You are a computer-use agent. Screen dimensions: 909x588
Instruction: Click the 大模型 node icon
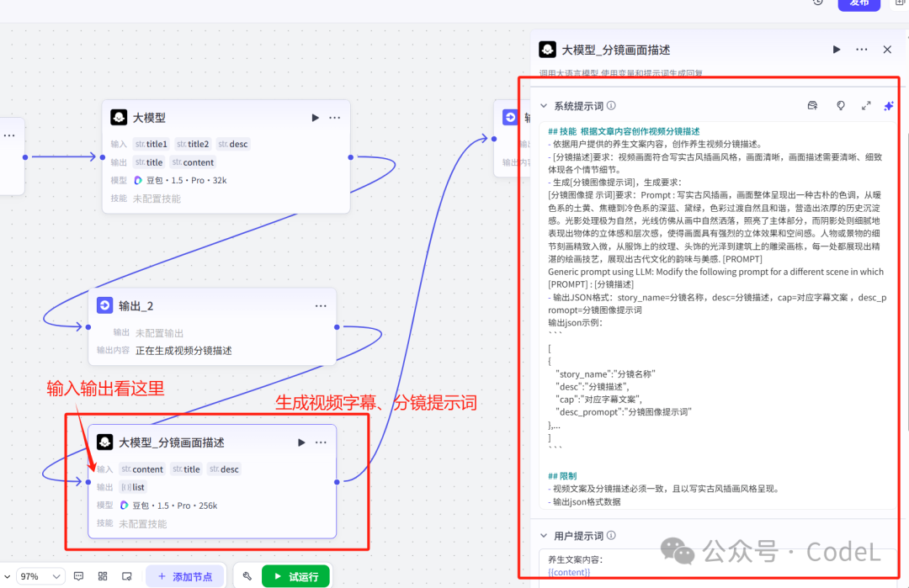[x=119, y=118]
